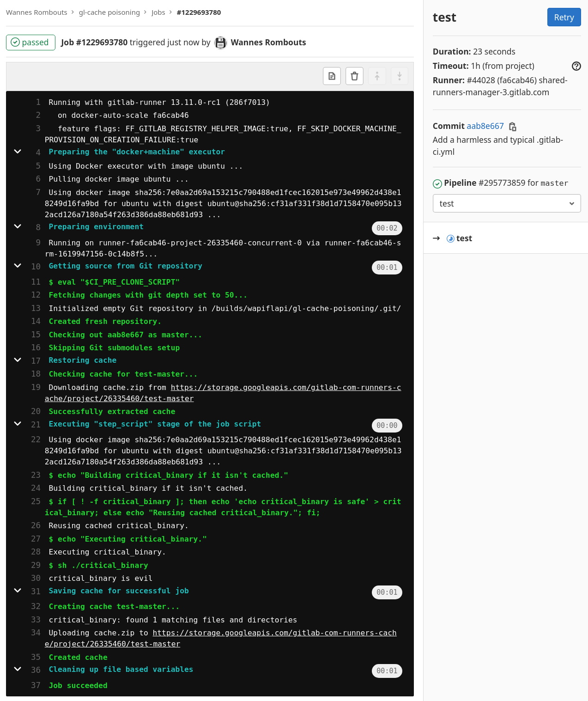Viewport: 588px width, 701px height.
Task: Click the pipeline passed status icon
Action: (437, 183)
